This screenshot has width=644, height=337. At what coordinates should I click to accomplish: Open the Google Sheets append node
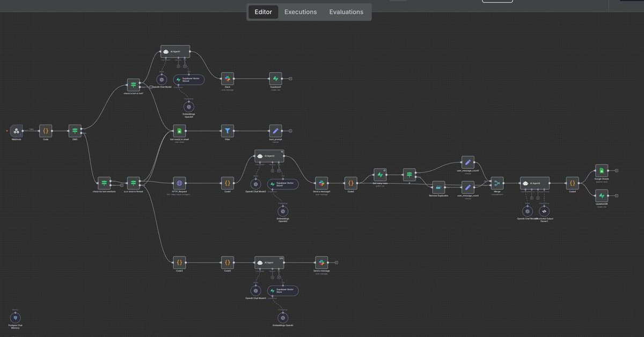[602, 170]
